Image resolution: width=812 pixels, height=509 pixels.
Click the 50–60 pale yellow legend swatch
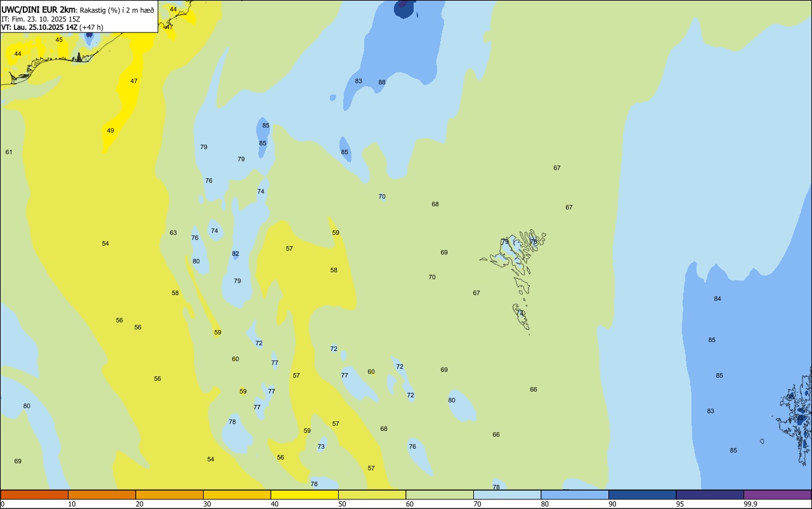click(x=372, y=494)
